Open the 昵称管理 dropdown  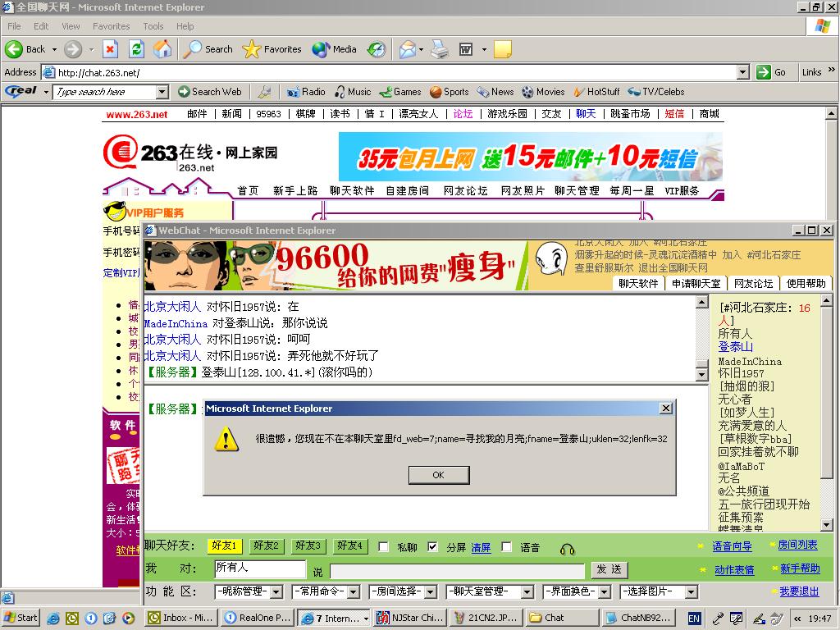pyautogui.click(x=249, y=591)
